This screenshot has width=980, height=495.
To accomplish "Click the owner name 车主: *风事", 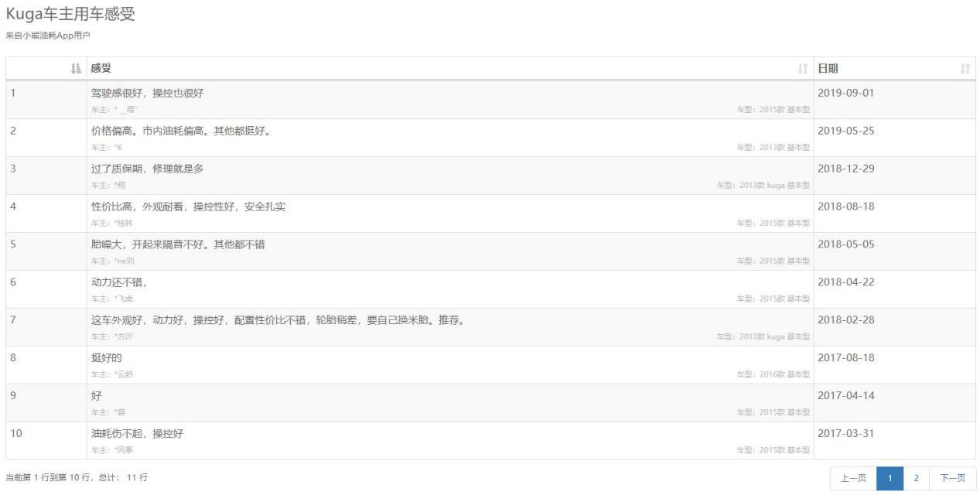I will coord(112,450).
